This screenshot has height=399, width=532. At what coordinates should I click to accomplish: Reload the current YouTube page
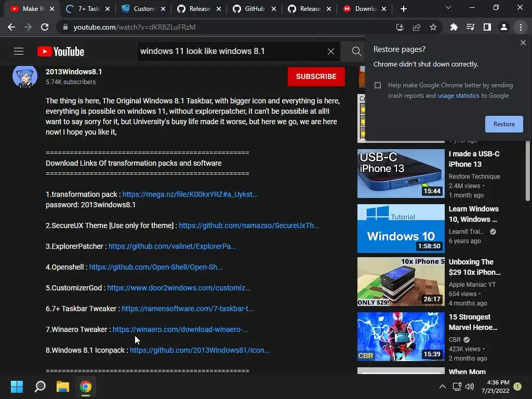[45, 27]
